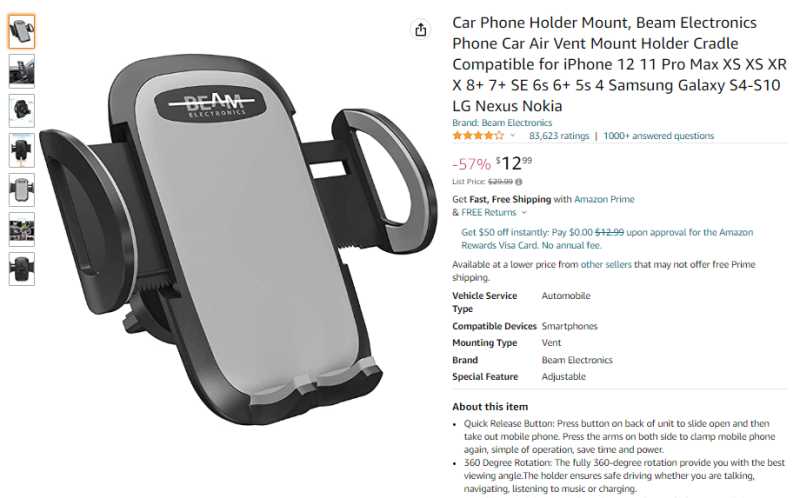Open the 1000+ answered questions link

click(658, 136)
